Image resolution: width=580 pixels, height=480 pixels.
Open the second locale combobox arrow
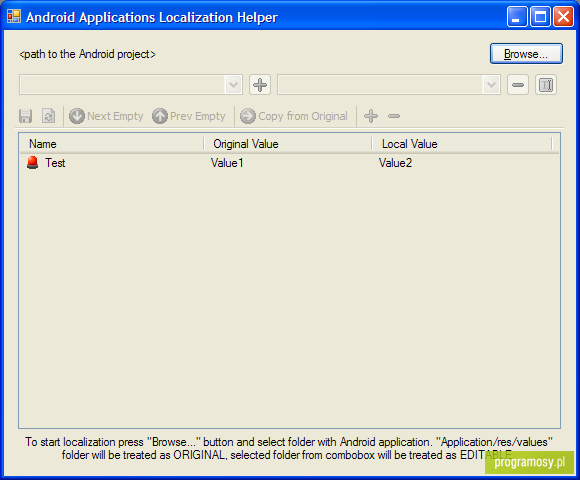click(491, 85)
